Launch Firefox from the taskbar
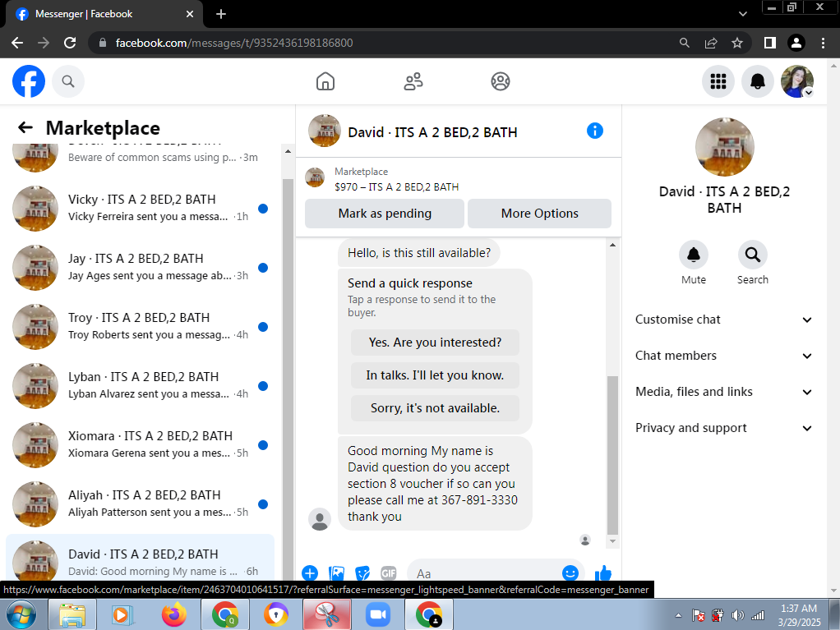The height and width of the screenshot is (630, 840). (x=173, y=614)
